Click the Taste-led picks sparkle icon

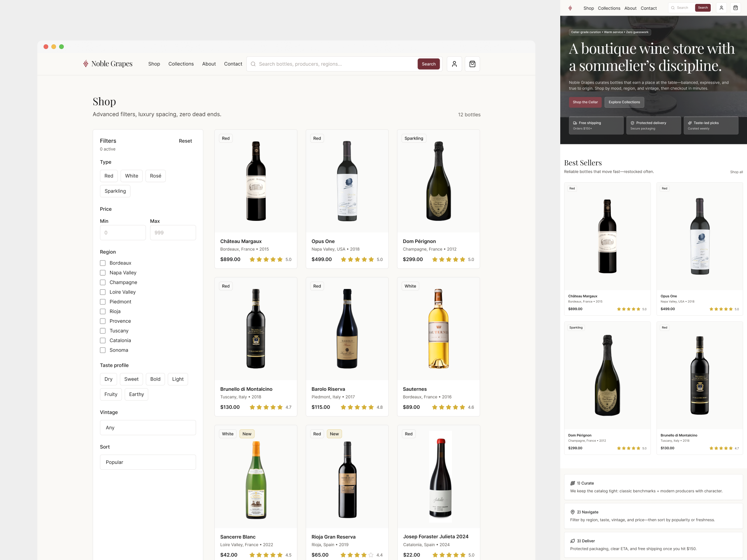pos(690,123)
